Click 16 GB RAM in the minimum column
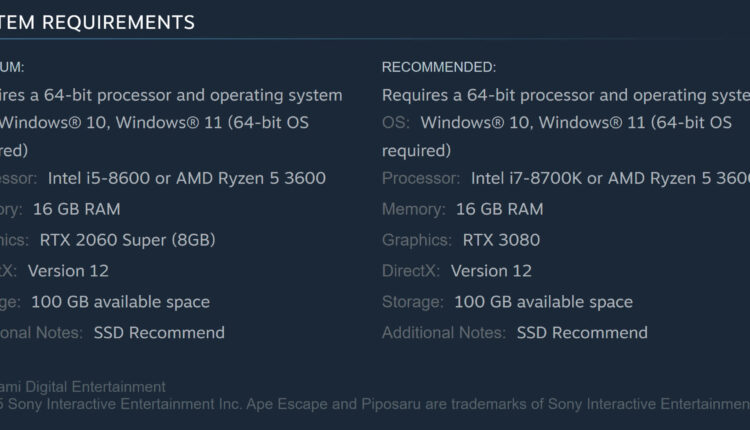 click(77, 209)
